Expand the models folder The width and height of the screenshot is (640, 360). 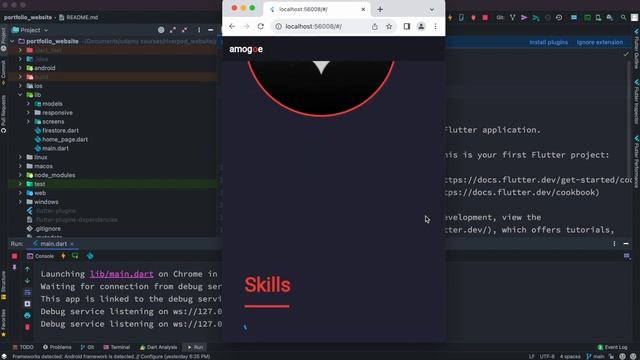(28, 104)
